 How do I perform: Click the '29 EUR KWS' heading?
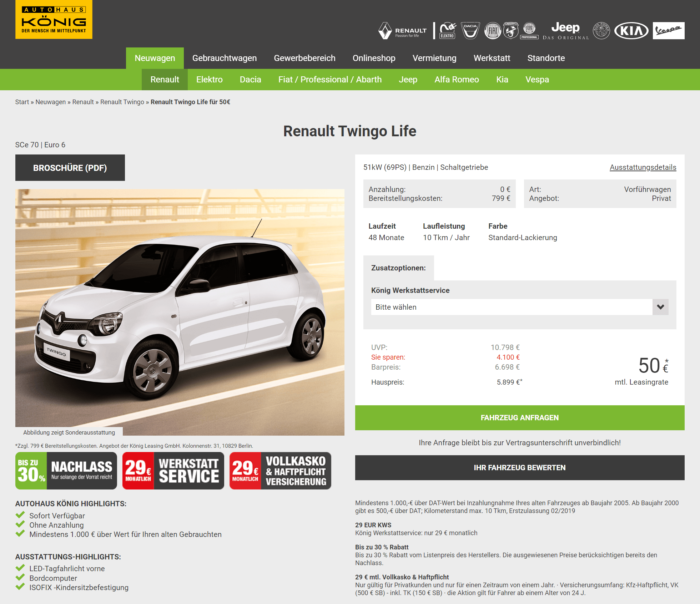click(373, 525)
